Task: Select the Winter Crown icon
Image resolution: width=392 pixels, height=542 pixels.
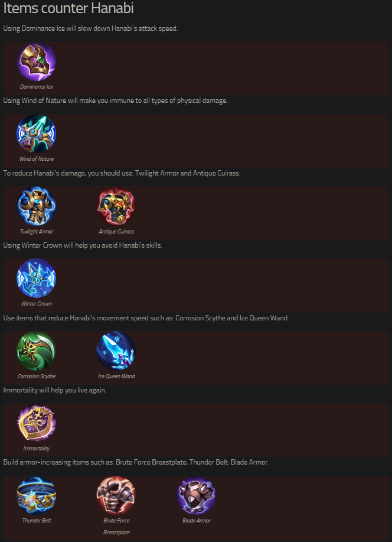Action: coord(37,279)
